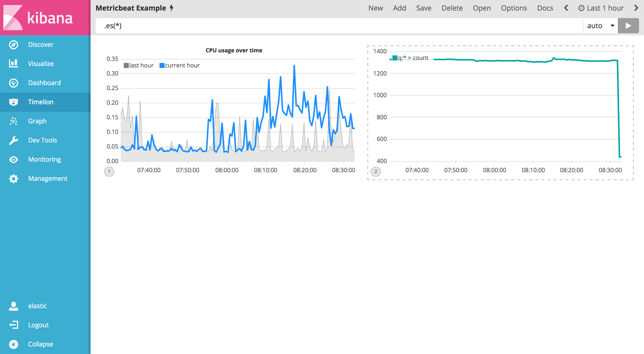The height and width of the screenshot is (354, 644).
Task: Open the Options menu
Action: (x=514, y=8)
